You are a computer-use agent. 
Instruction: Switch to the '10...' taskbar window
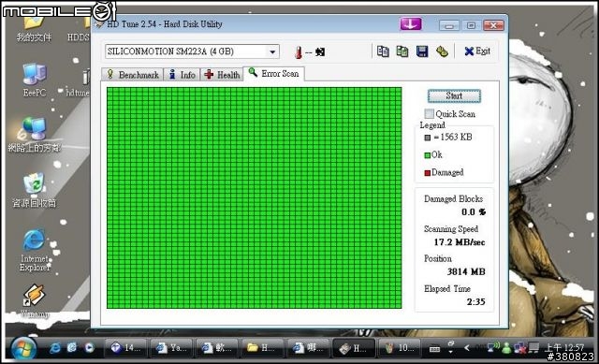tap(399, 348)
